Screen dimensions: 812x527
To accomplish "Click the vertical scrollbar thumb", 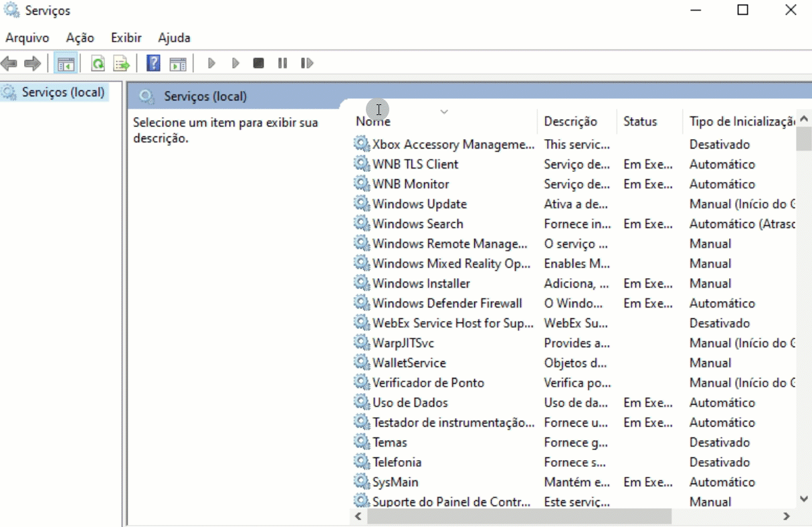I will click(804, 139).
